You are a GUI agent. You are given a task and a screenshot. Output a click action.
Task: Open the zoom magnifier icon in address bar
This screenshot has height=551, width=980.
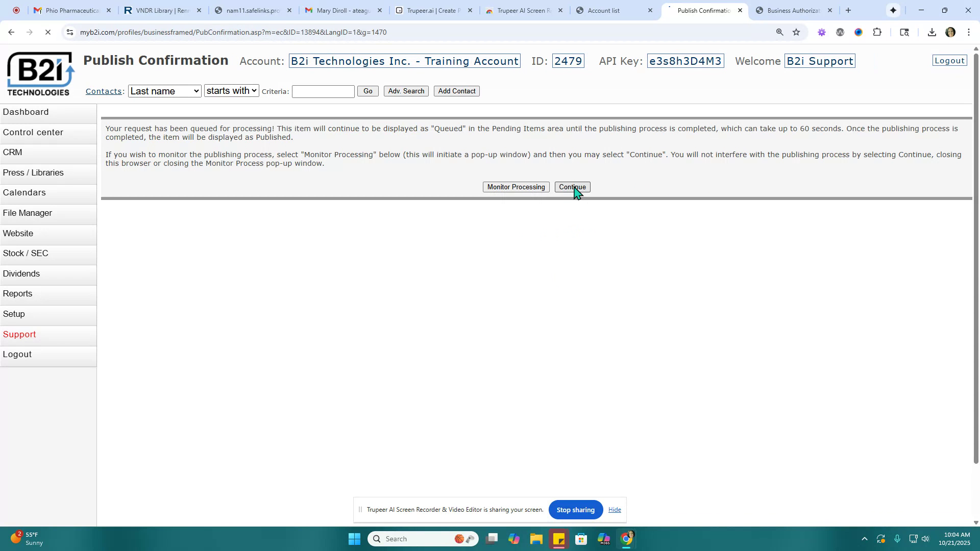pos(779,32)
